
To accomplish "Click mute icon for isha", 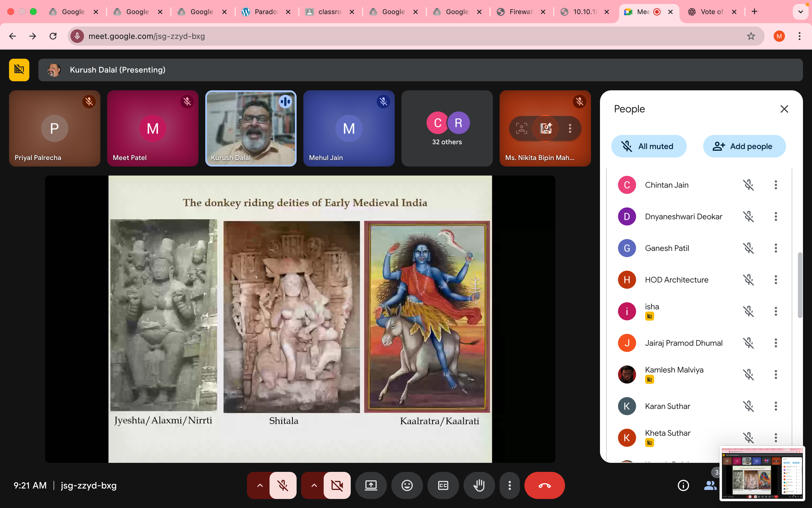I will pyautogui.click(x=748, y=311).
